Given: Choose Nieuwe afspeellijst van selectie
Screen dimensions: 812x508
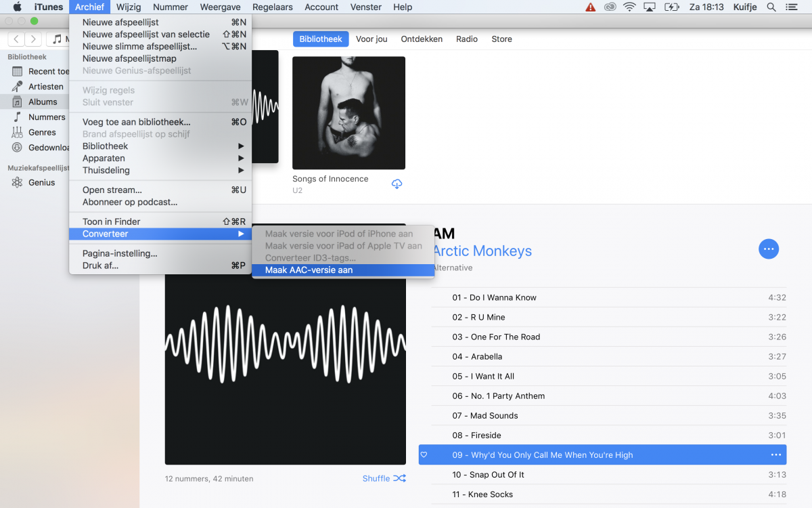Looking at the screenshot, I should [160, 35].
